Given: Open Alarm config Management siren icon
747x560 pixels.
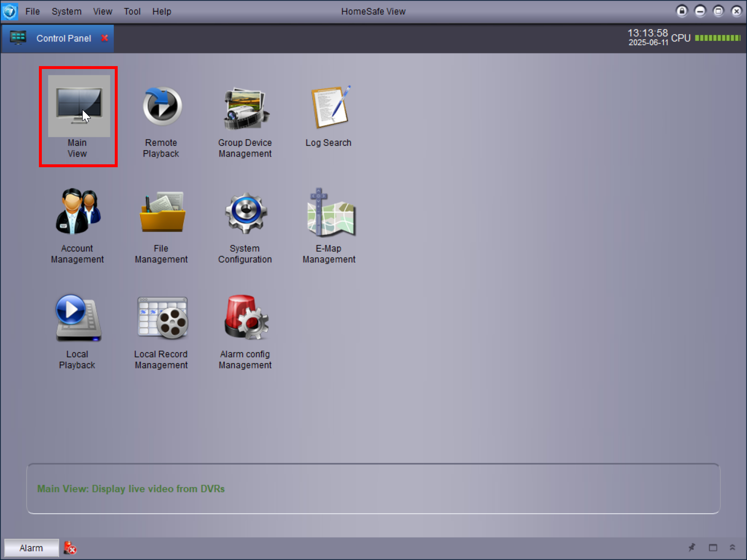Looking at the screenshot, I should (x=245, y=318).
